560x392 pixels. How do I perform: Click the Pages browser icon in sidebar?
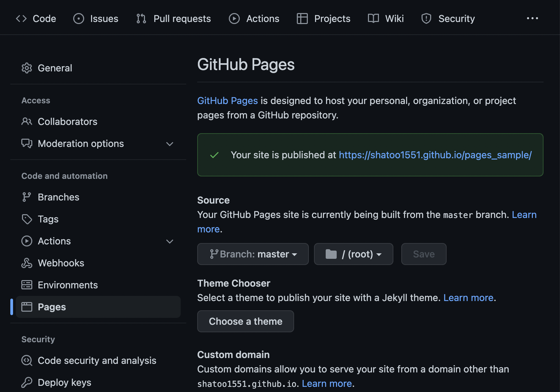[x=27, y=307]
